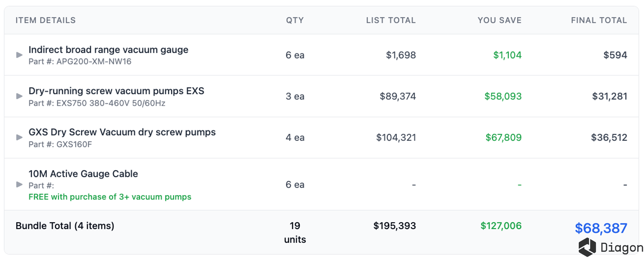Click the LIST TOTAL column header

click(x=391, y=20)
